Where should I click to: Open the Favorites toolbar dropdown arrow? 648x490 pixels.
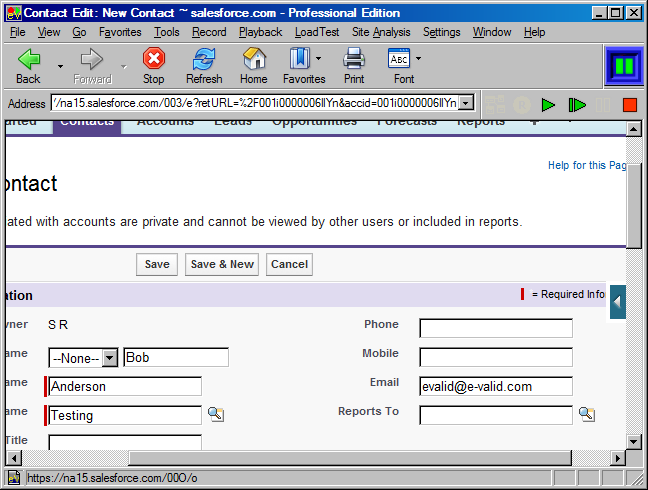[318, 59]
